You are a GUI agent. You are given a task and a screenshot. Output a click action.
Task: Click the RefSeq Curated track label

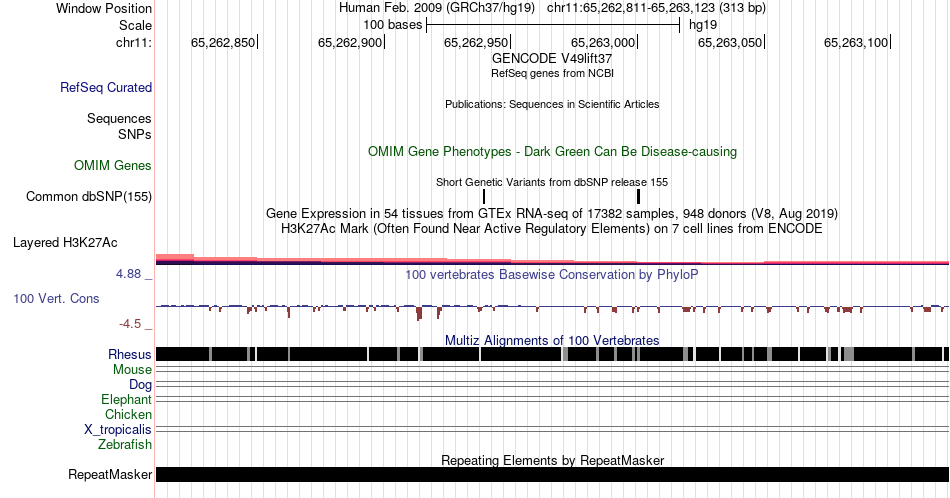point(105,87)
